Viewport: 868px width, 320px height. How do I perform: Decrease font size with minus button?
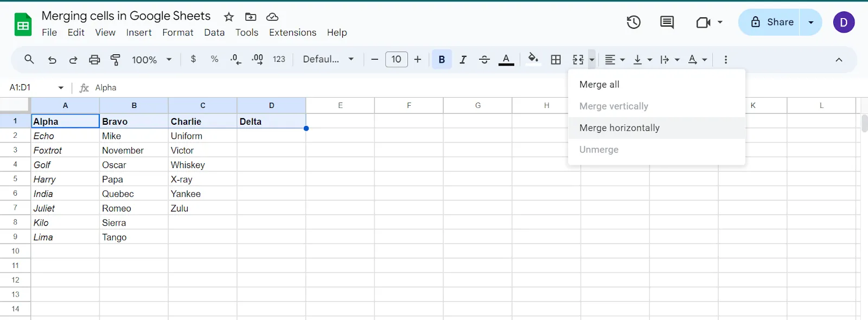pyautogui.click(x=374, y=59)
